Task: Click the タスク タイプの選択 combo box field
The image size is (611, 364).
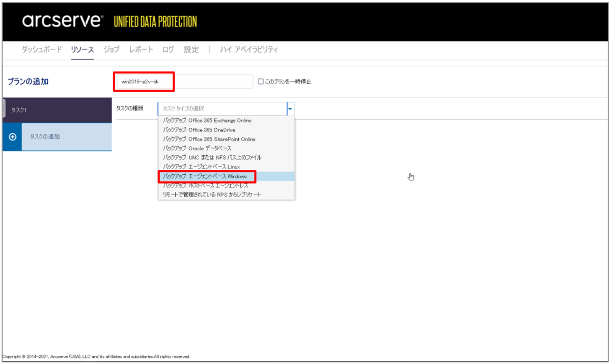Action: click(x=223, y=108)
